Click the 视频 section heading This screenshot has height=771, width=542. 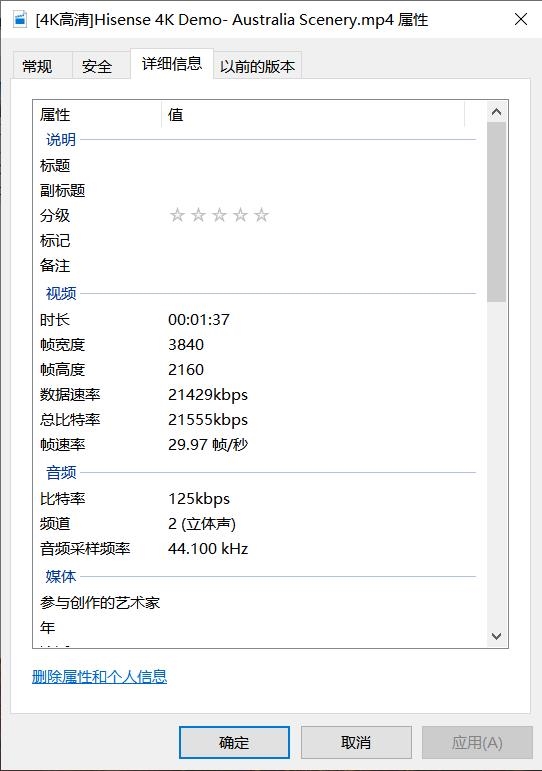click(61, 294)
